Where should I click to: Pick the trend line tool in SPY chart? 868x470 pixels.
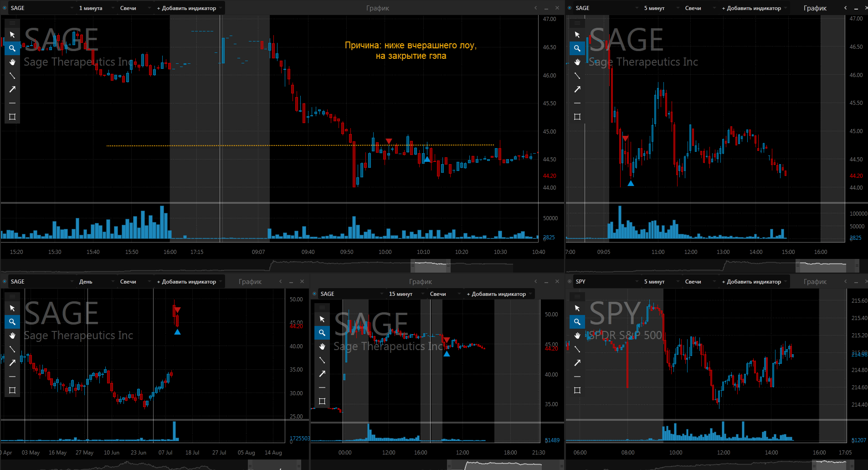[x=577, y=349]
